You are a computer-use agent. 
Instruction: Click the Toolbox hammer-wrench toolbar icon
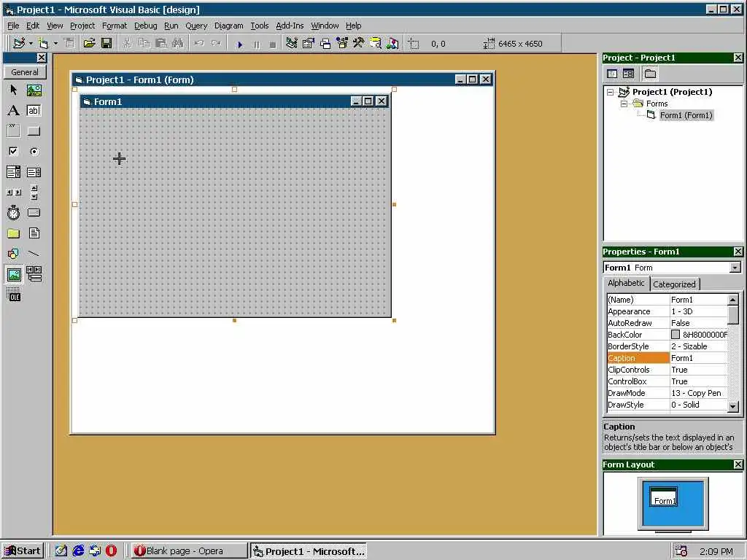point(359,43)
